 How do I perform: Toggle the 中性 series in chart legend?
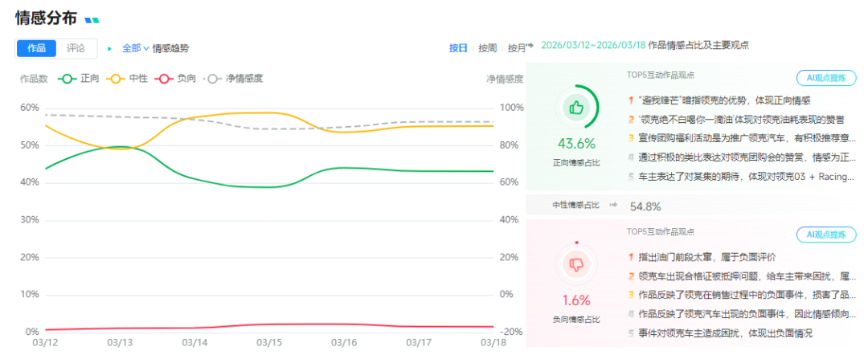(x=127, y=79)
